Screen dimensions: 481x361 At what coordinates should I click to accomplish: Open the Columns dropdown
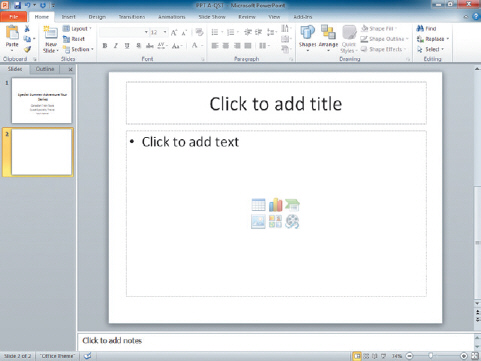[x=264, y=46]
